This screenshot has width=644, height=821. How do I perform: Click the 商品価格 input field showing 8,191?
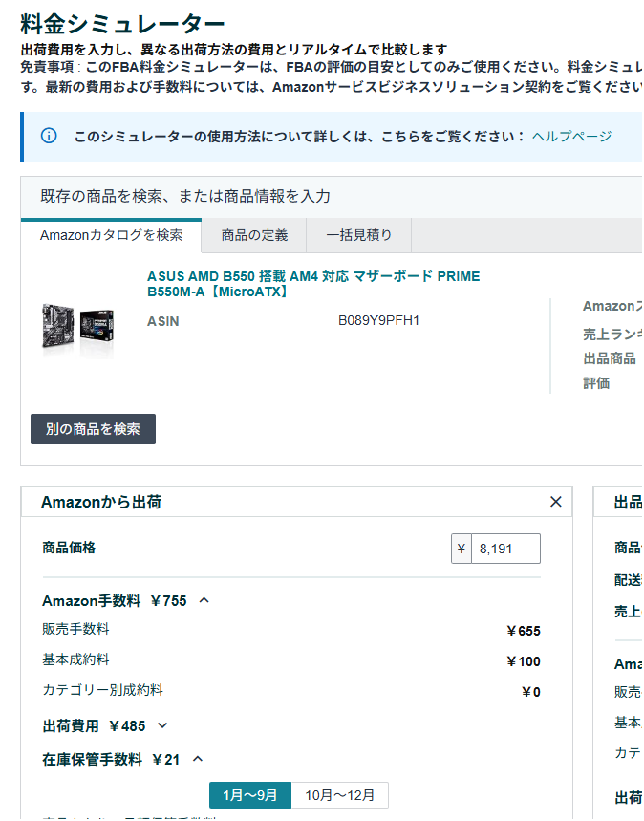point(505,549)
